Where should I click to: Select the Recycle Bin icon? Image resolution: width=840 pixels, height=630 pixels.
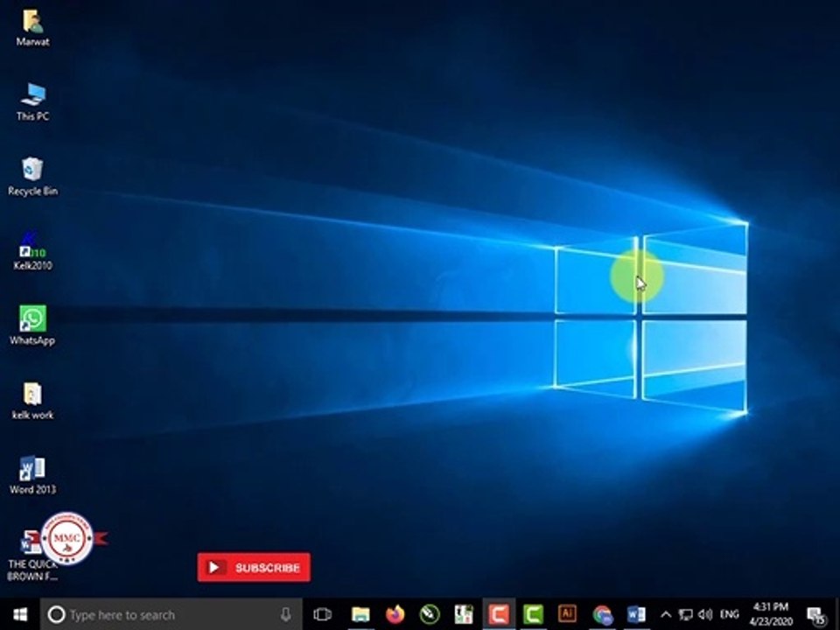32,177
